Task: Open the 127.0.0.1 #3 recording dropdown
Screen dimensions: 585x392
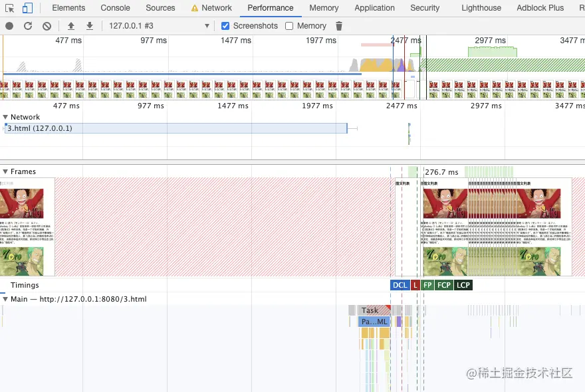Action: click(x=159, y=26)
